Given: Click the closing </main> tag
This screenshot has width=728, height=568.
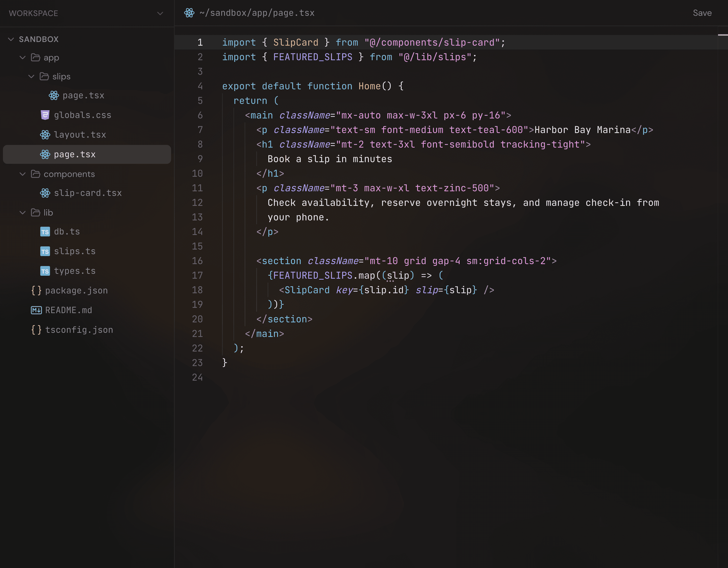Looking at the screenshot, I should tap(264, 334).
